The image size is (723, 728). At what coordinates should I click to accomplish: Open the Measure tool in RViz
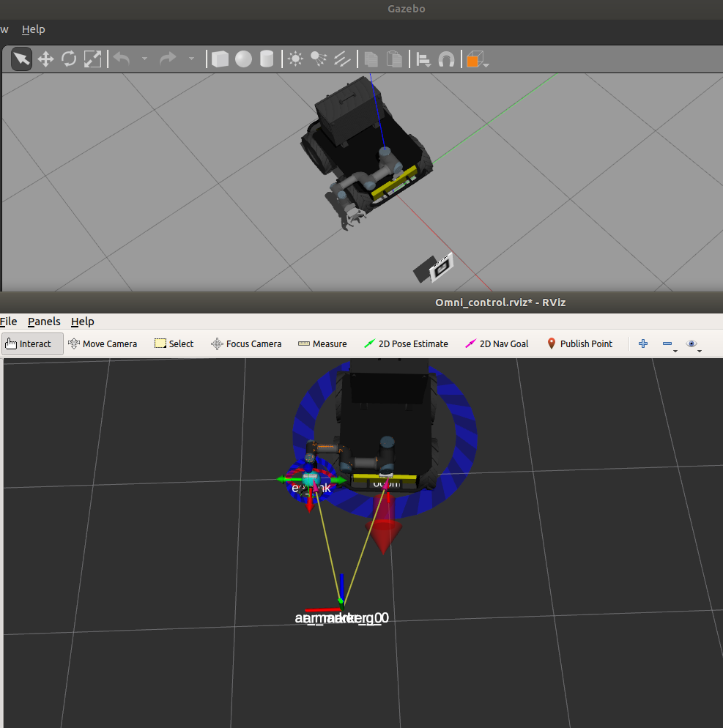[x=322, y=343]
